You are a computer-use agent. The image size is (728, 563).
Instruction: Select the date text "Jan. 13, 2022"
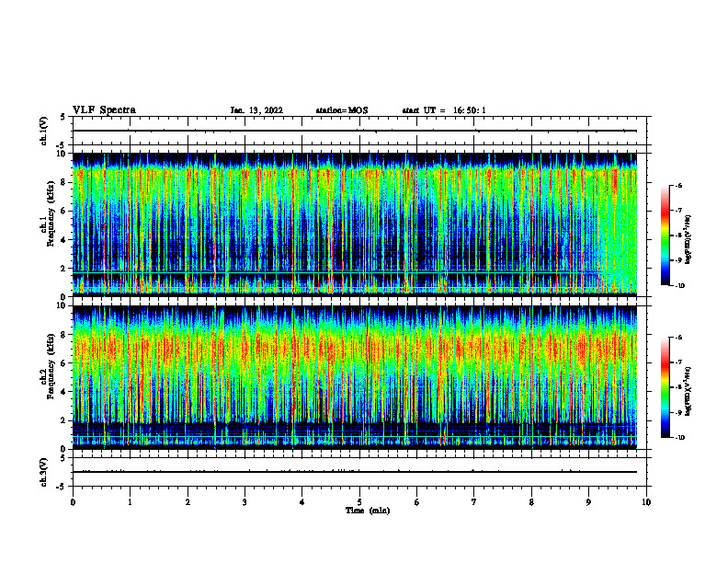pyautogui.click(x=256, y=110)
